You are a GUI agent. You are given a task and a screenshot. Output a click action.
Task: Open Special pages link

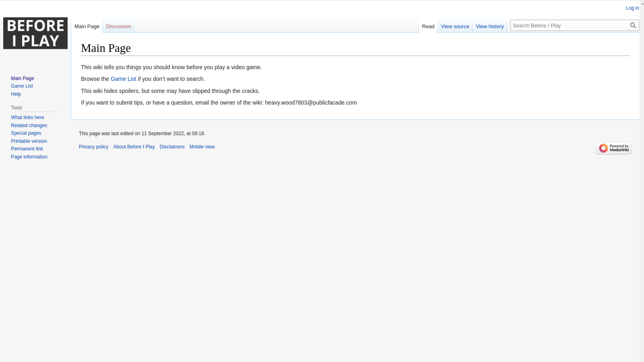[26, 133]
